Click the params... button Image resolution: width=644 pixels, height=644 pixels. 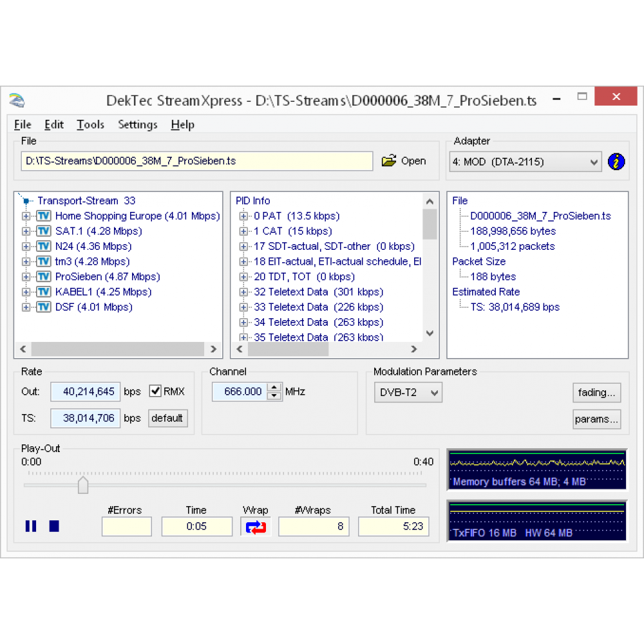tap(596, 419)
